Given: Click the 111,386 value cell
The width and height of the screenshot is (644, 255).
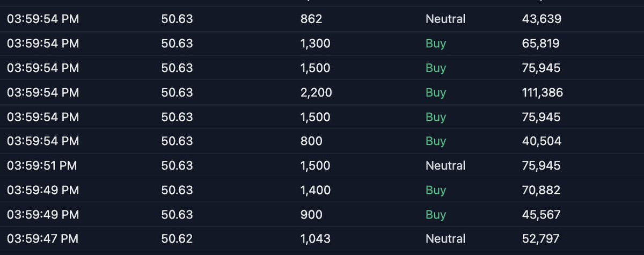Looking at the screenshot, I should coord(542,92).
